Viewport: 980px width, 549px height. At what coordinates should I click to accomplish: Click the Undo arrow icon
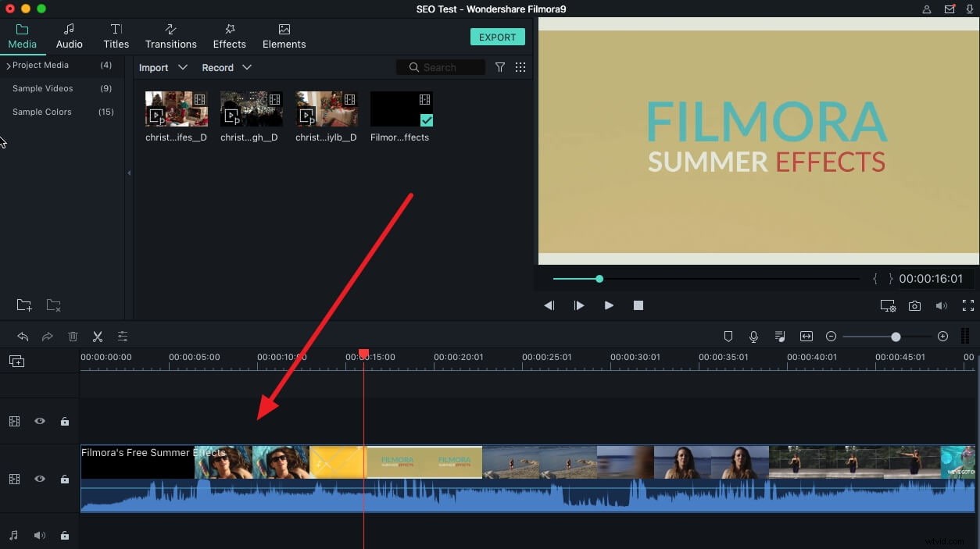(23, 336)
